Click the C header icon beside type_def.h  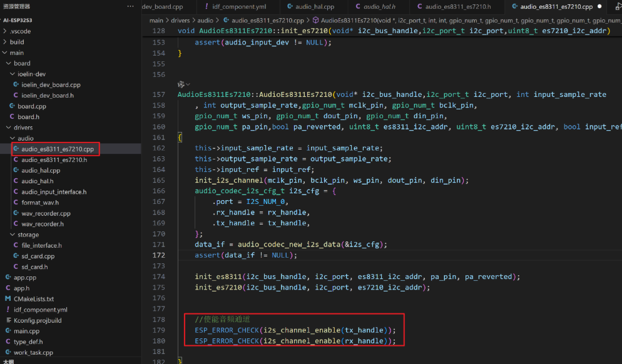pyautogui.click(x=8, y=341)
